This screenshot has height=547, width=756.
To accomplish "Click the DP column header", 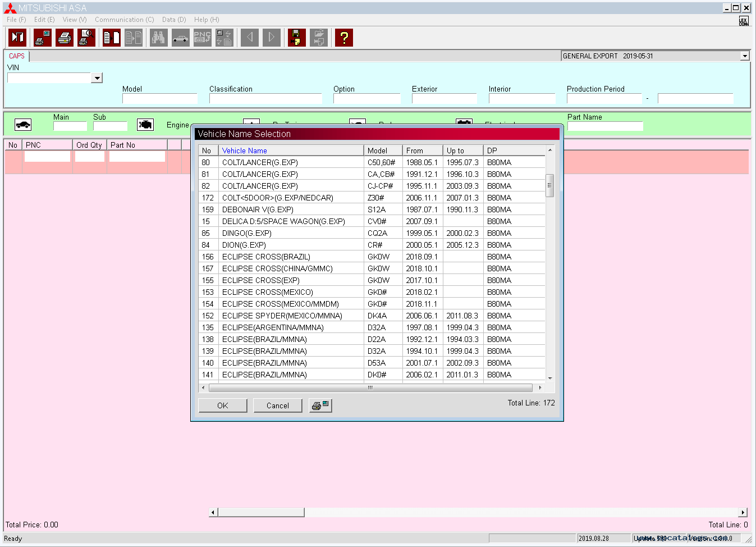I will (514, 151).
